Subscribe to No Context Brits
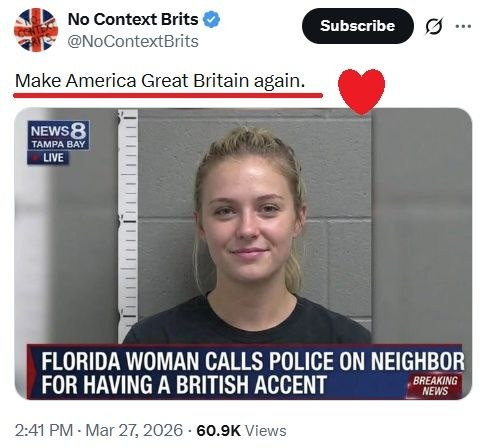 point(358,26)
